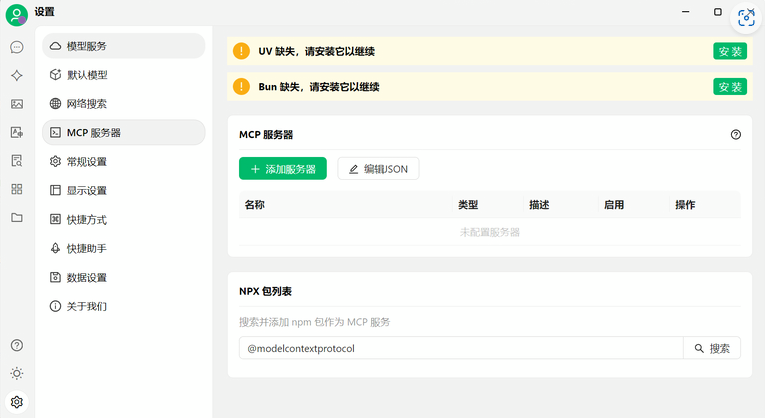Open the user avatar profile
This screenshot has height=418, width=765.
coord(16,15)
